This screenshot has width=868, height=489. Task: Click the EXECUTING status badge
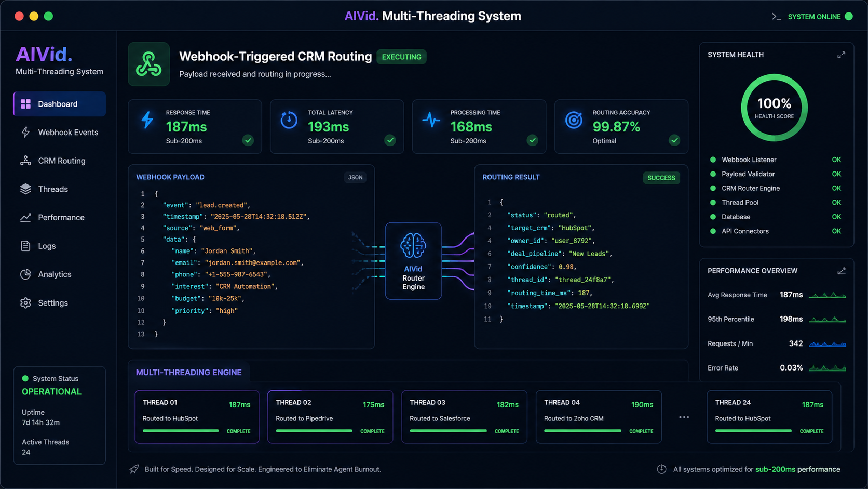[x=401, y=57]
